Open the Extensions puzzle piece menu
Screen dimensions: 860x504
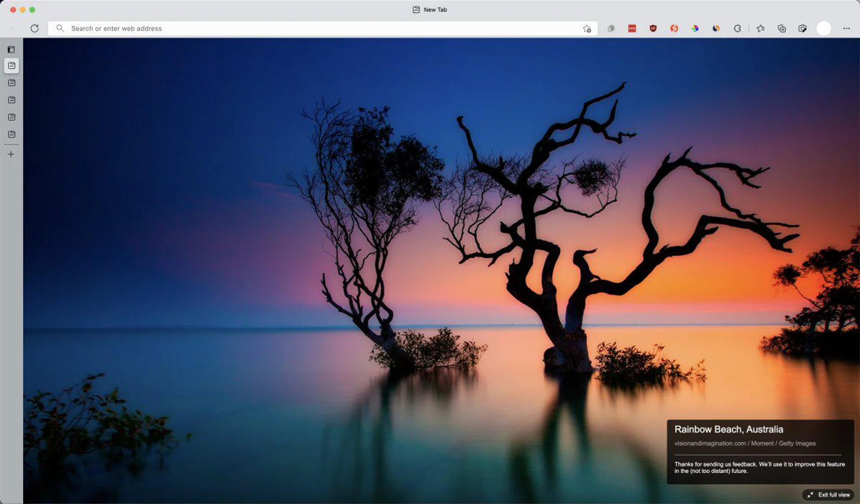click(x=737, y=28)
